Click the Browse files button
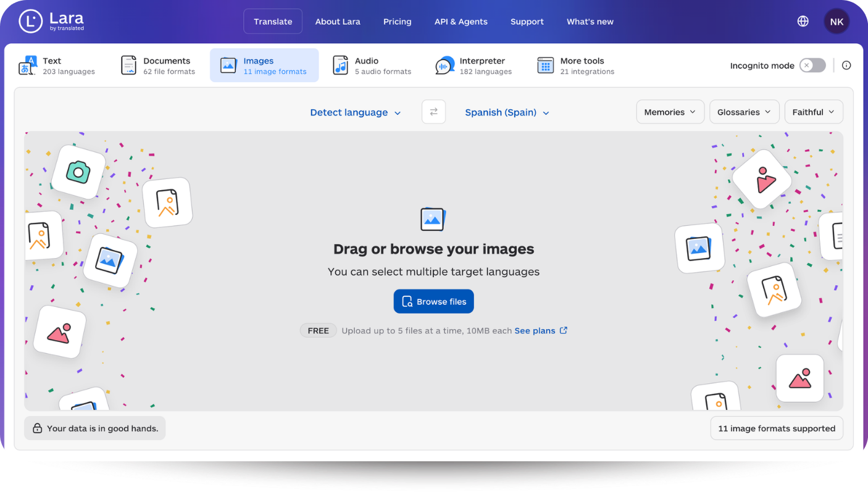This screenshot has width=868, height=500. point(434,301)
